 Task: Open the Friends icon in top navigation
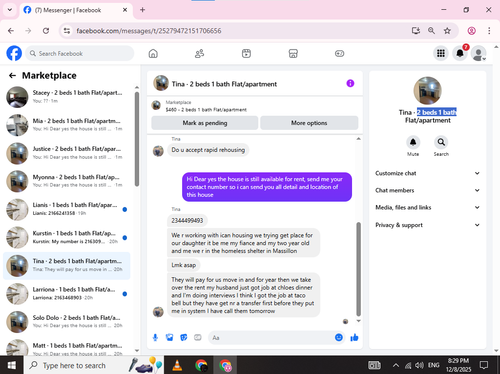point(200,53)
